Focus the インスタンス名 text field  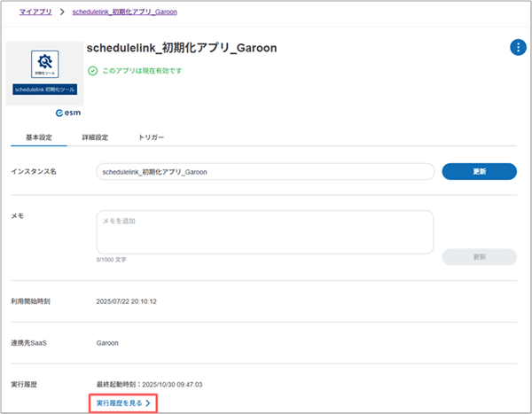coord(264,172)
